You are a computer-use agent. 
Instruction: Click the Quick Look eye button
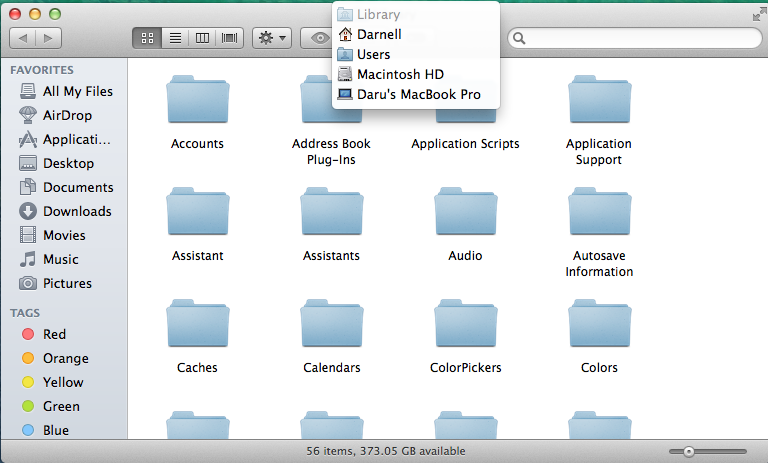318,38
